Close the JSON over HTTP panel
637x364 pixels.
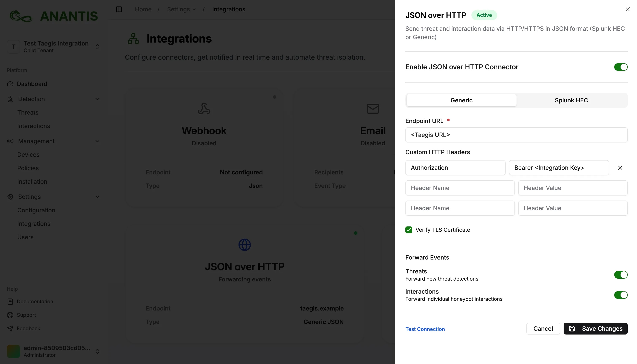point(627,9)
